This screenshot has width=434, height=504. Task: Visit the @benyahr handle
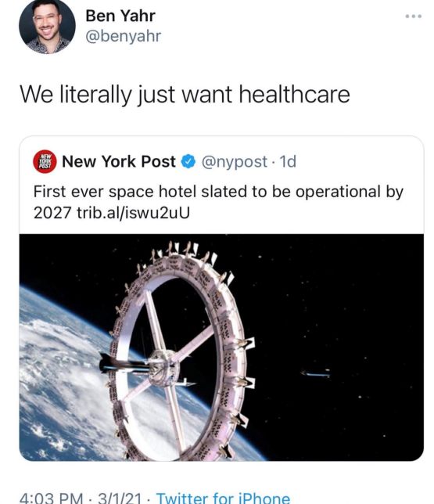pos(124,36)
